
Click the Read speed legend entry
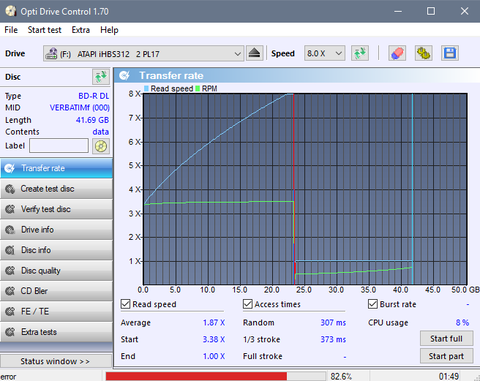[x=169, y=89]
